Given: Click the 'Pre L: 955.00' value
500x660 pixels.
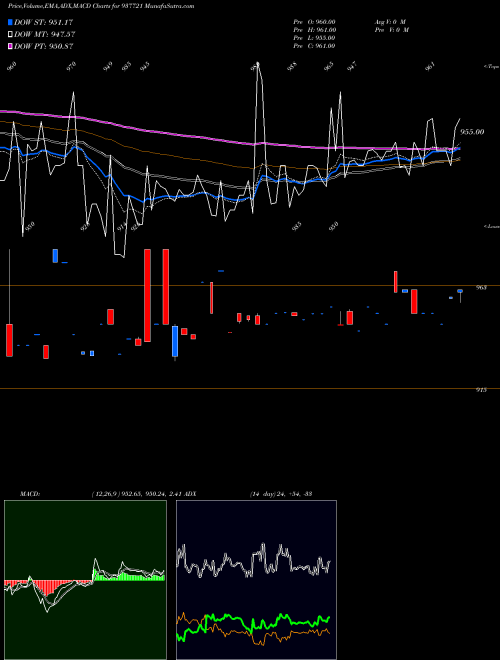Looking at the screenshot, I should 314,38.
